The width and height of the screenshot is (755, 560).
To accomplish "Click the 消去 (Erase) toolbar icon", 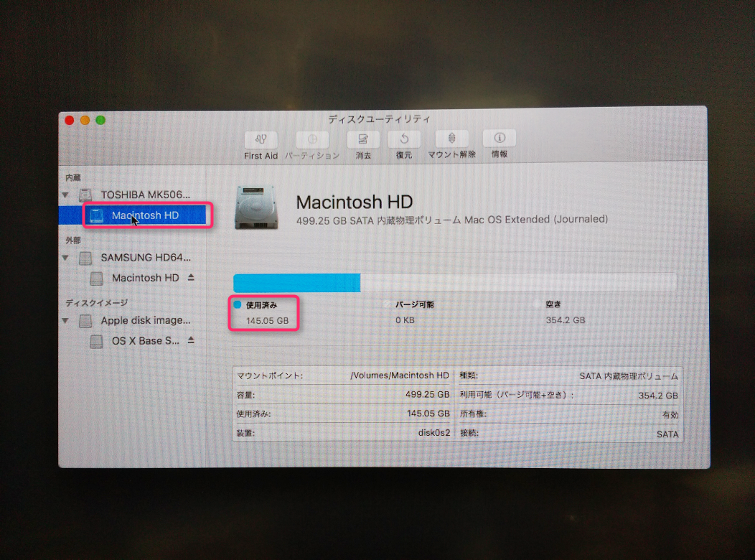I will pos(363,140).
